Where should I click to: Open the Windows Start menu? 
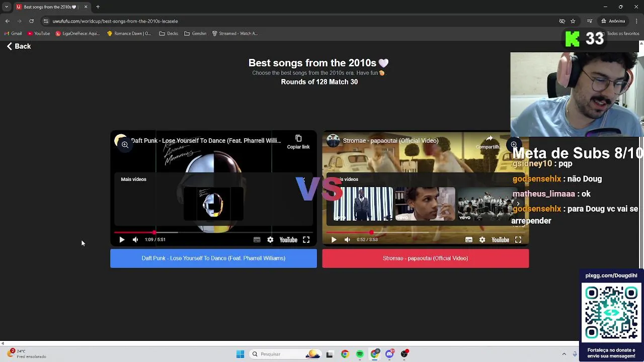pos(240,354)
